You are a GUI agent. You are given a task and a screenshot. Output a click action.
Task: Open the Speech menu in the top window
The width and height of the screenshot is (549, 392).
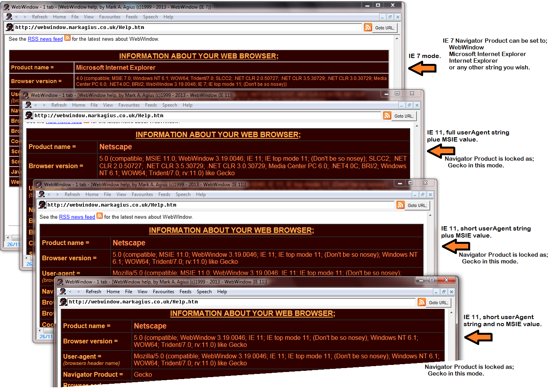pyautogui.click(x=150, y=16)
